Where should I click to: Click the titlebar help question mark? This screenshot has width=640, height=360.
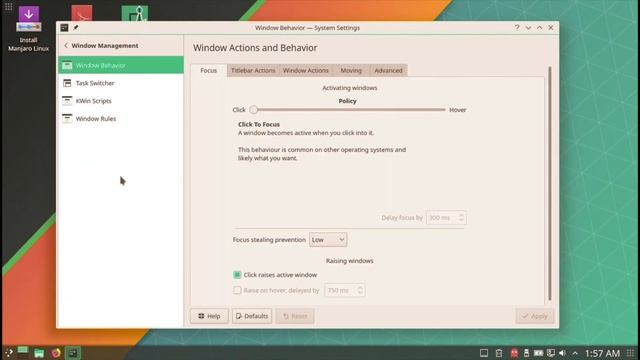(517, 28)
